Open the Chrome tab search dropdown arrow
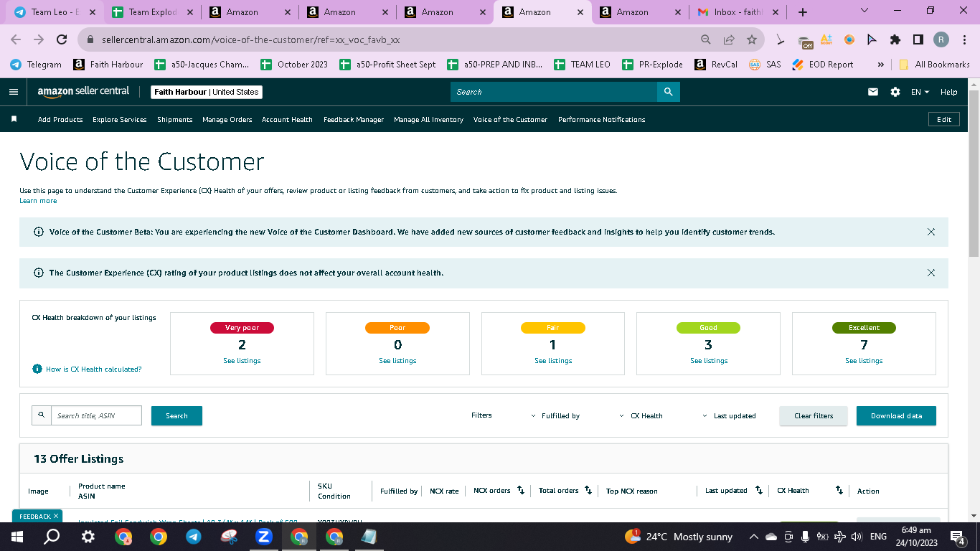The image size is (980, 551). click(x=864, y=11)
